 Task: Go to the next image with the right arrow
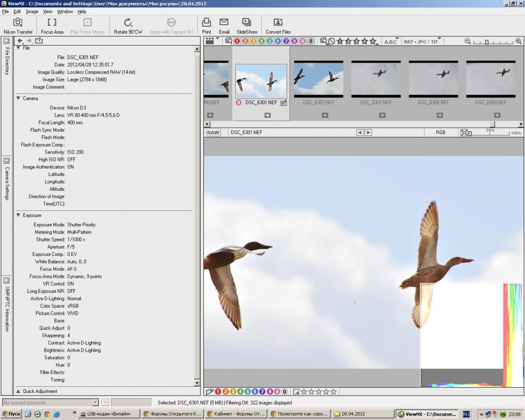368,133
